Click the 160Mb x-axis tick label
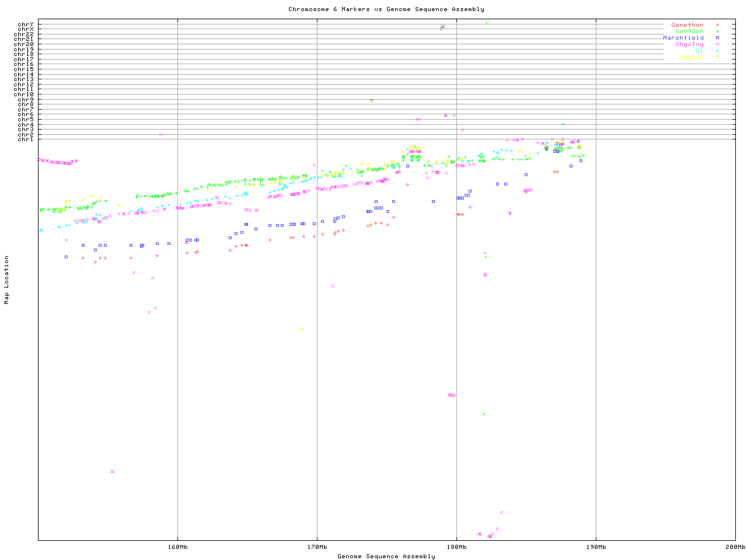The image size is (747, 560). pyautogui.click(x=177, y=547)
